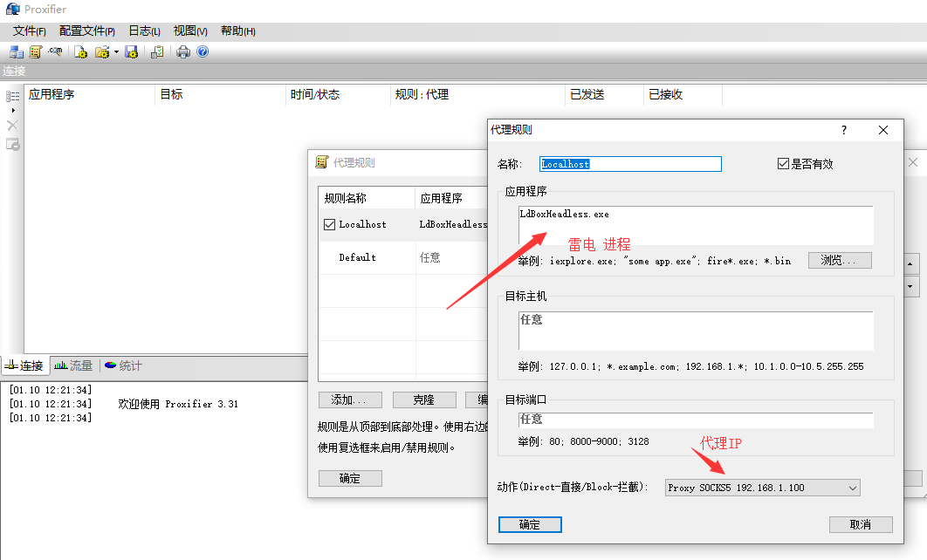Confirm the rule dialog with 确定

tap(530, 524)
